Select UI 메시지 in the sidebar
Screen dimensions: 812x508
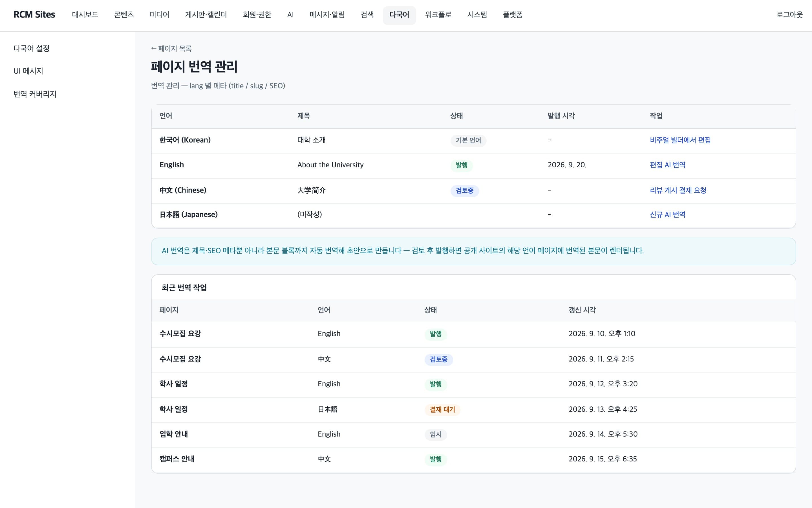point(28,71)
